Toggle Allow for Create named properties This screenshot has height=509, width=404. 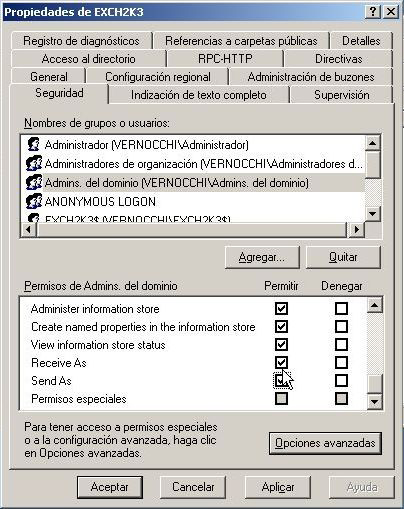pos(281,326)
